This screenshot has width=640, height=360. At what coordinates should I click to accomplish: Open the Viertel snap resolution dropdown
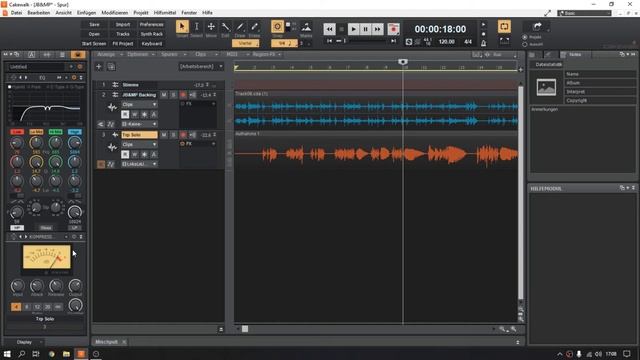(245, 43)
